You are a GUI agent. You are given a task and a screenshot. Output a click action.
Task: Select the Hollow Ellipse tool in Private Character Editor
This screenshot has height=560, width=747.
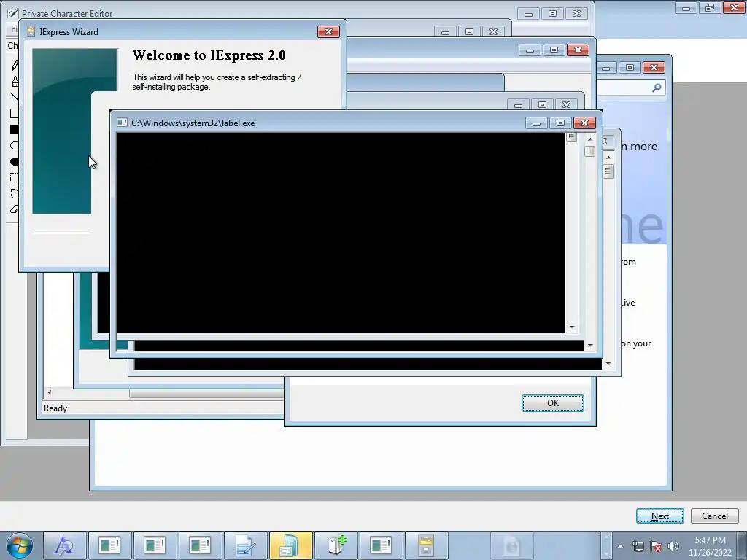coord(15,145)
